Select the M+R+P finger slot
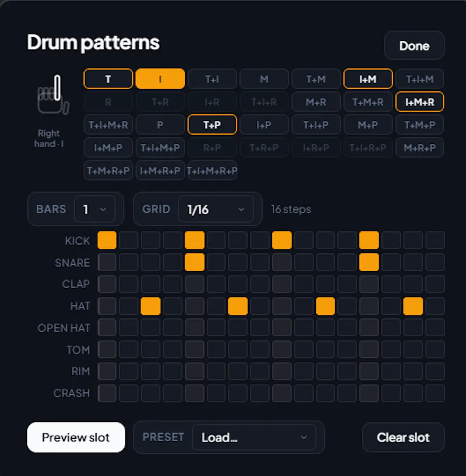Viewport: 466px width, 476px height. [420, 148]
